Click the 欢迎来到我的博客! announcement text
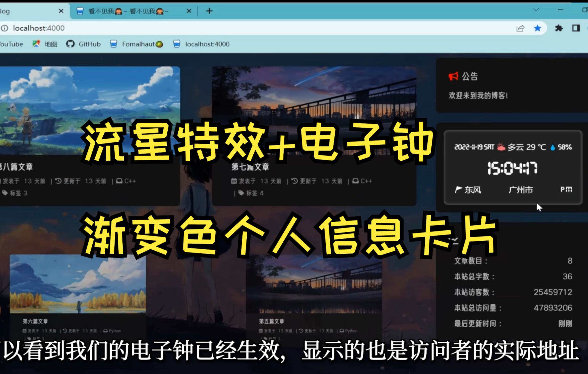Image resolution: width=588 pixels, height=374 pixels. 478,96
